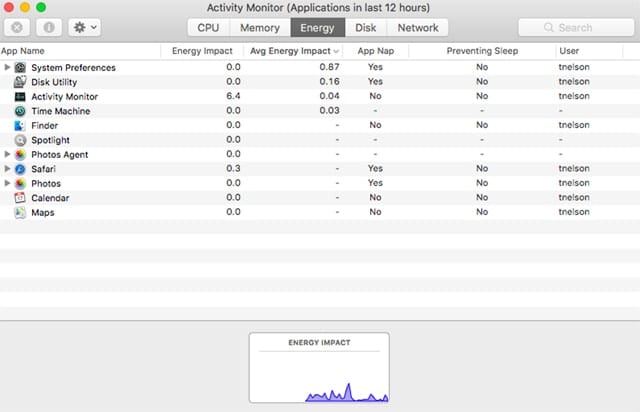Expand the Safari disclosure triangle
640x412 pixels.
8,169
